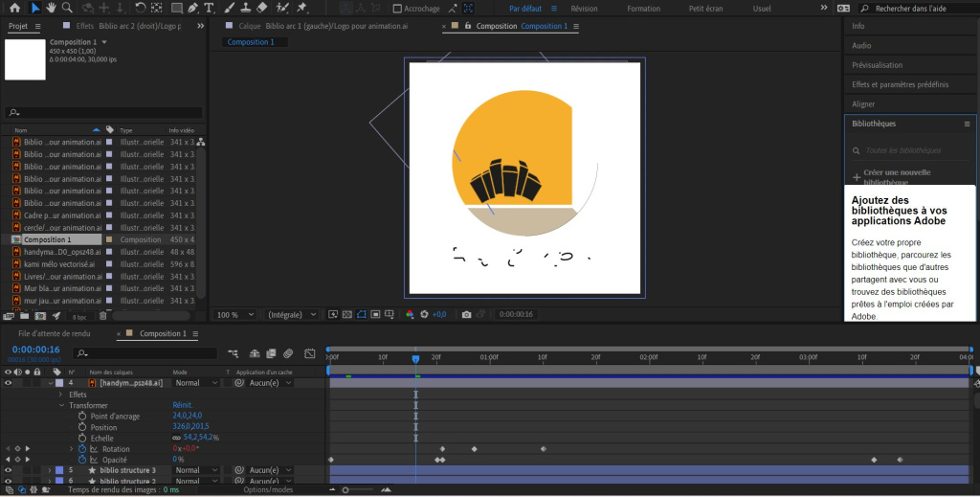Open the Graph Editor
Viewport: 980px width, 497px height.
(x=309, y=353)
